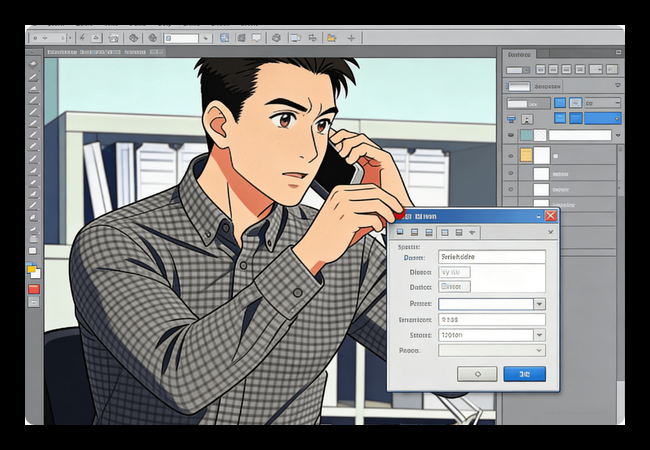Click the gray button left of blue button
This screenshot has height=450, width=650.
pos(476,373)
